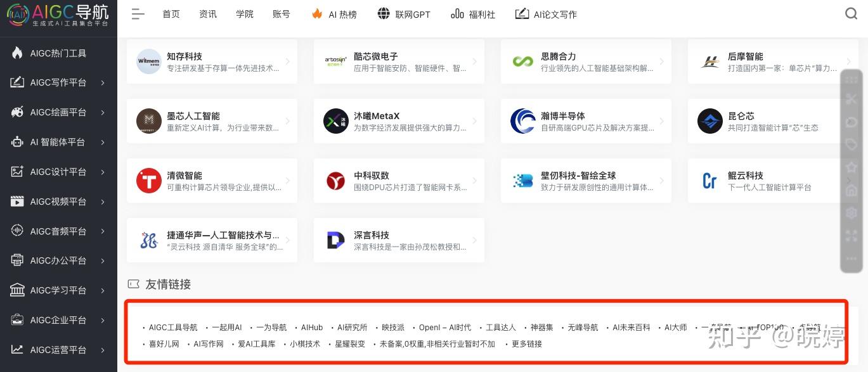Click the 思腾合力 green infinity logo
This screenshot has width=868, height=372.
tap(523, 61)
